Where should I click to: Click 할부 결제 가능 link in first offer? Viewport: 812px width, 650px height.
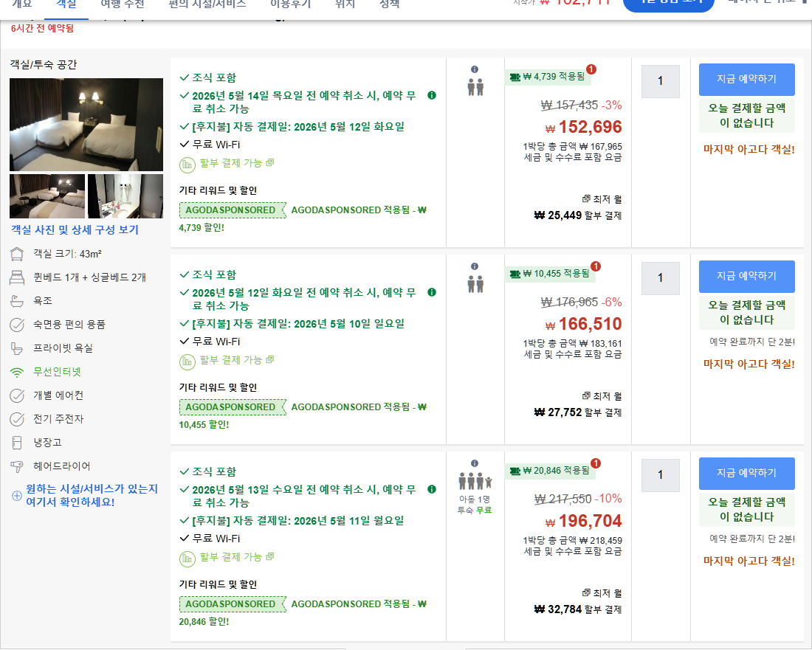pyautogui.click(x=237, y=163)
